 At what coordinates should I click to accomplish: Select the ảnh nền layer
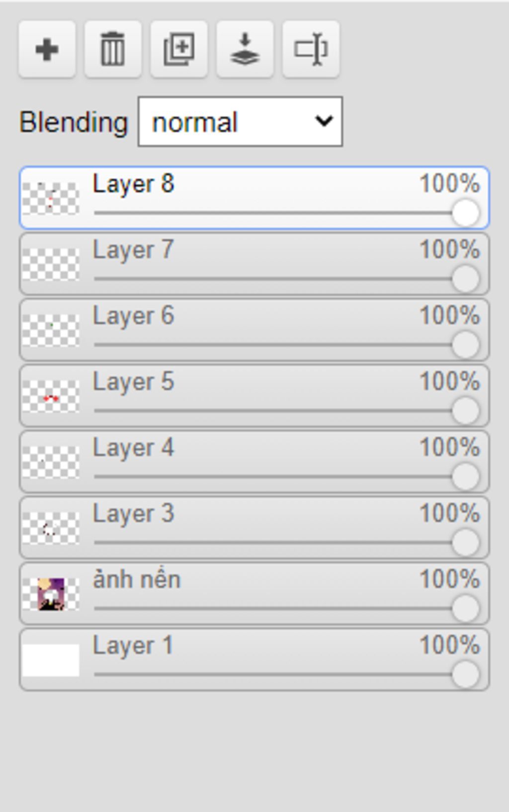tap(254, 593)
